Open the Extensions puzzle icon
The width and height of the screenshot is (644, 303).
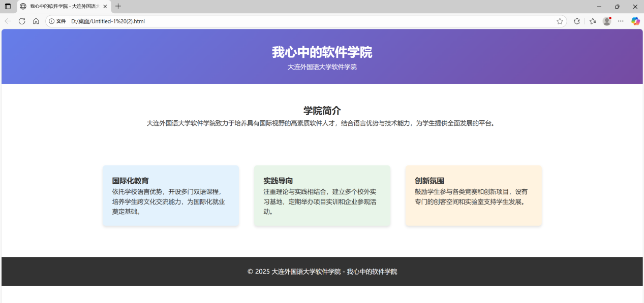[x=577, y=21]
